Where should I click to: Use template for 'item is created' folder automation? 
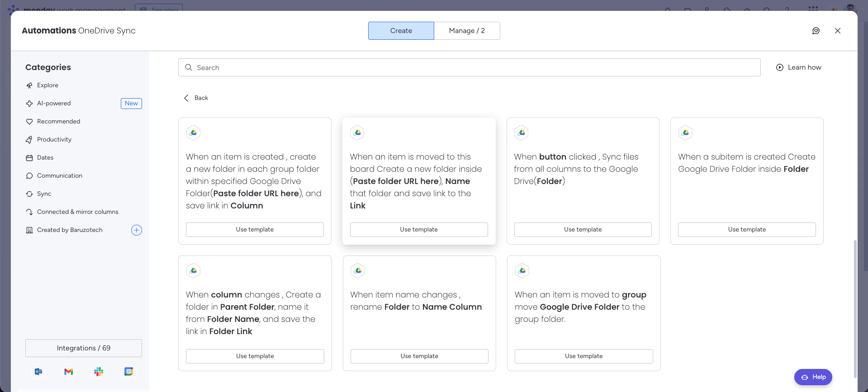click(255, 230)
